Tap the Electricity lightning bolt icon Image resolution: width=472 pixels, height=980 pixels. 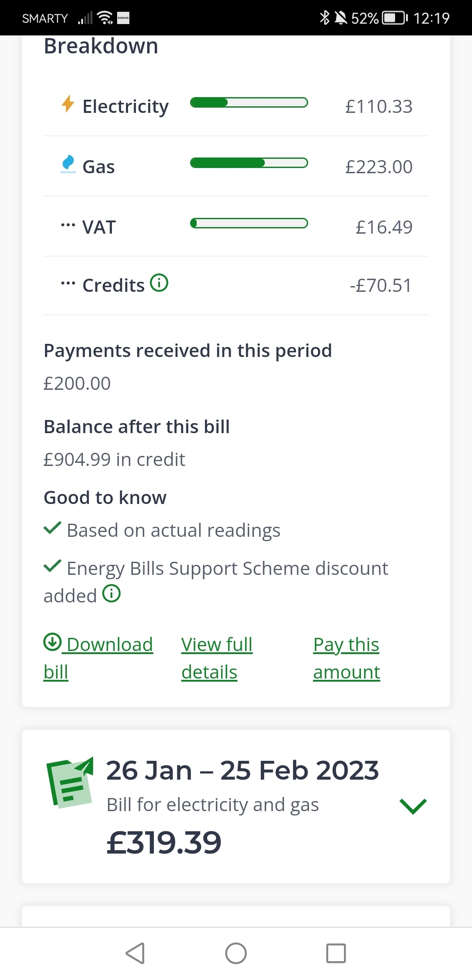tap(68, 104)
